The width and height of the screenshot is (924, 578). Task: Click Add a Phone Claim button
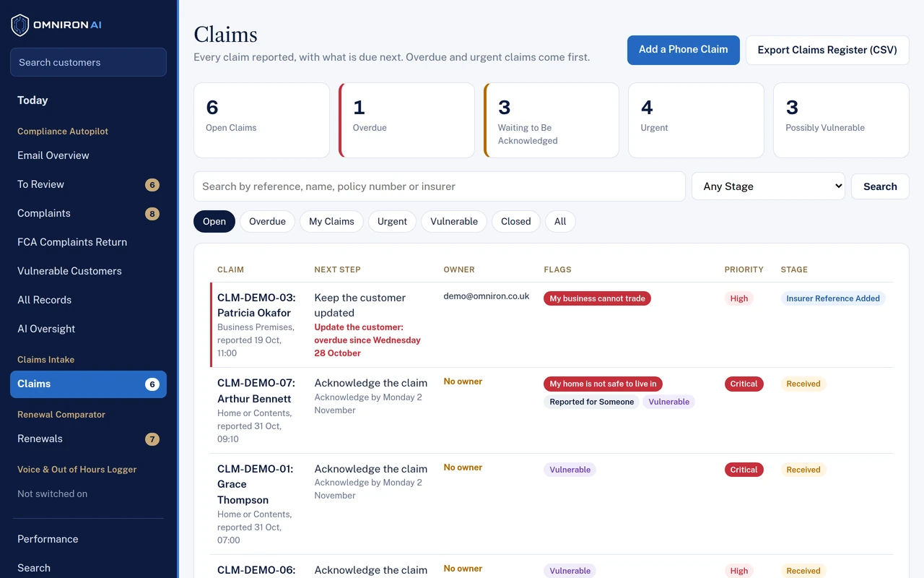[x=683, y=50]
